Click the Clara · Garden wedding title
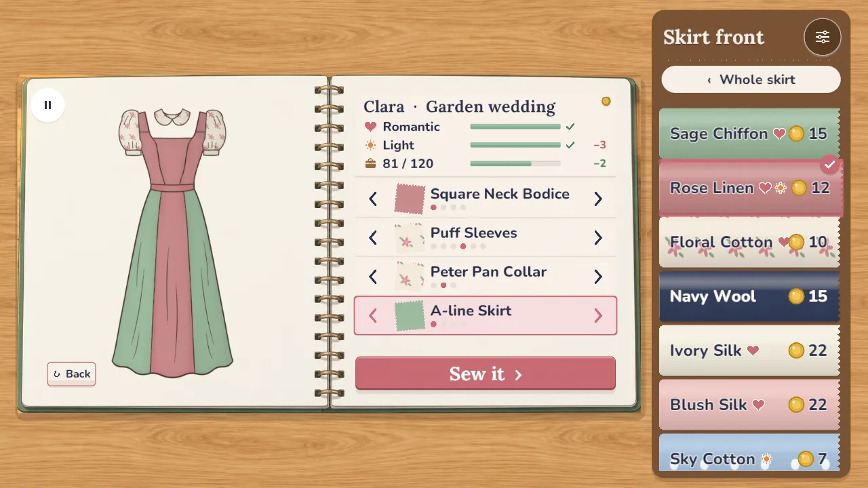The image size is (868, 488). click(459, 106)
